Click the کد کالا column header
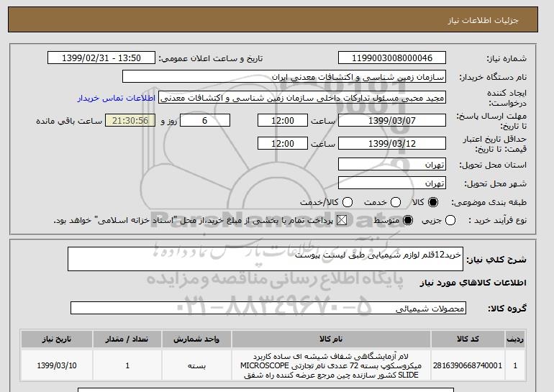This screenshot has height=392, width=554. pos(468,339)
